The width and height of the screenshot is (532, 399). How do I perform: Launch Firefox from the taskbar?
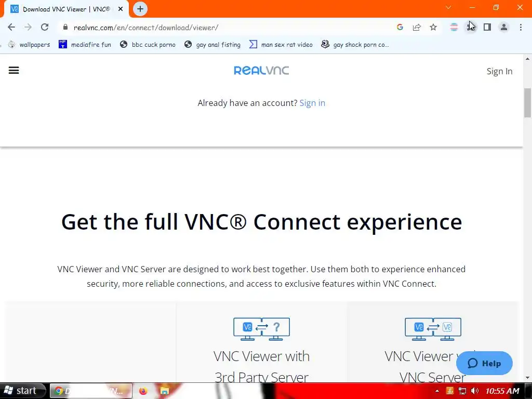coord(143,391)
